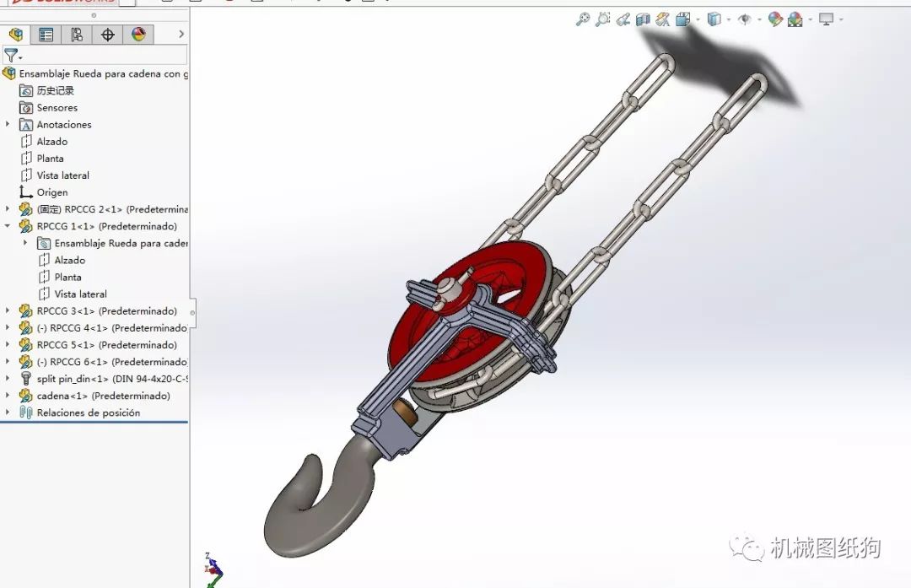Click the Zoom to Fit magnifier icon
The height and width of the screenshot is (588, 911).
583,19
